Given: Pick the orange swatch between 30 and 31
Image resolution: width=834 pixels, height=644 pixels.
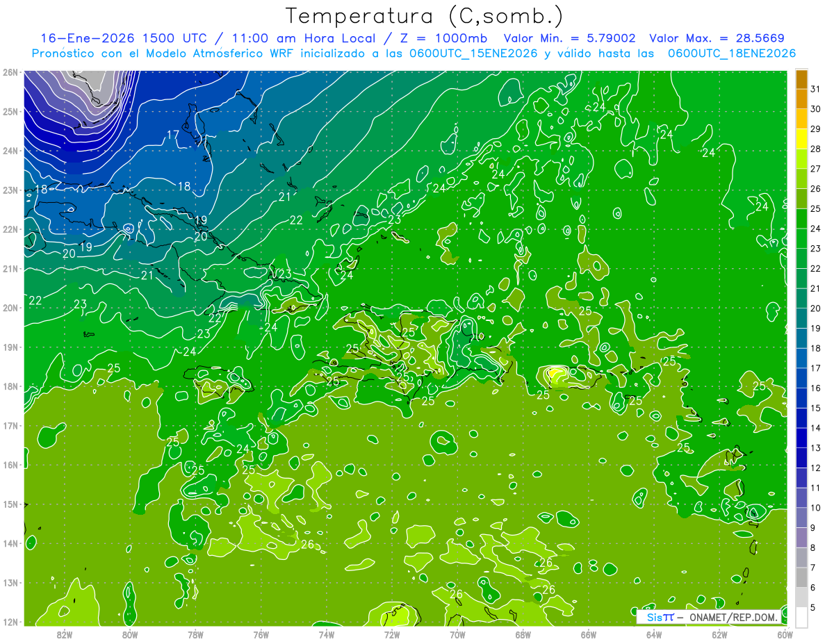Looking at the screenshot, I should point(801,99).
